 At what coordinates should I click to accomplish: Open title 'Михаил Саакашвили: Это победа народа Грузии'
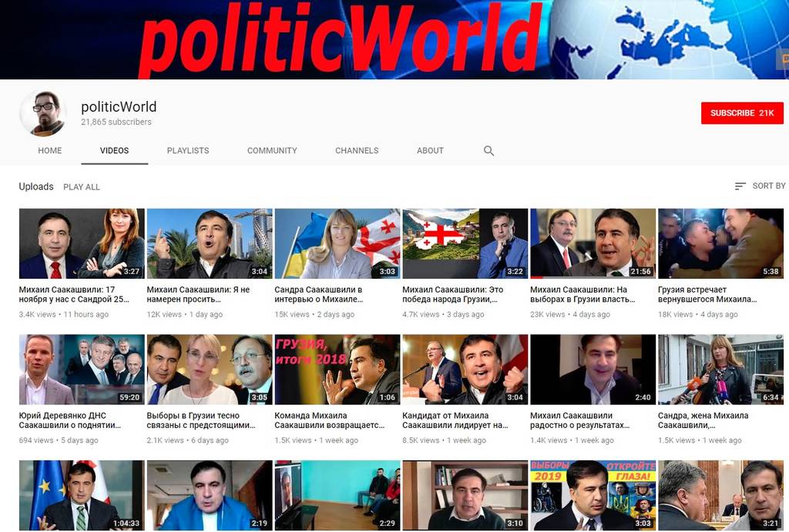[x=453, y=294]
